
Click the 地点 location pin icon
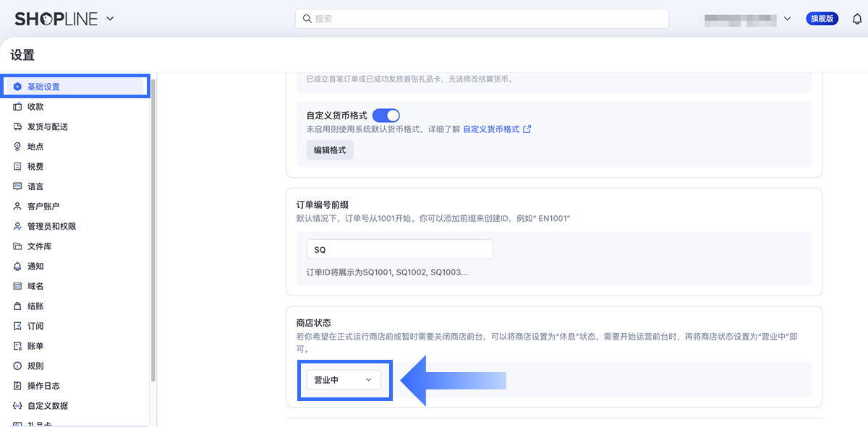click(x=17, y=147)
